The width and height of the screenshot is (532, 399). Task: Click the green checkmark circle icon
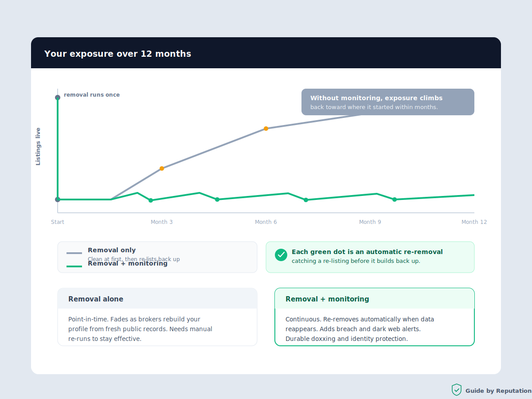click(x=281, y=255)
